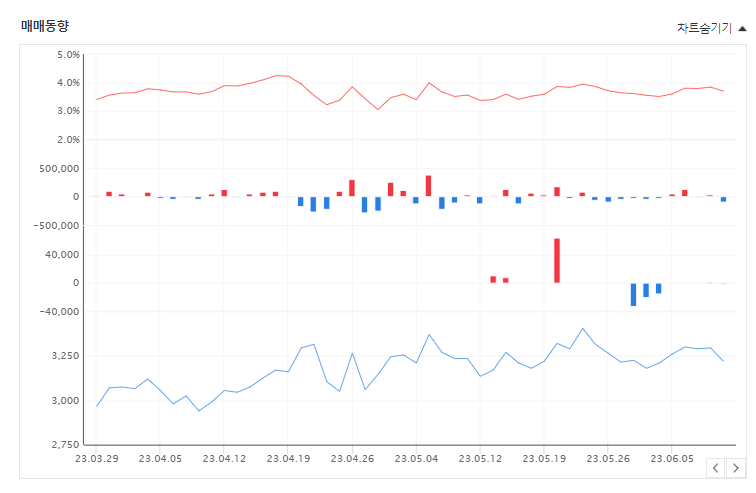Select the 3,000 price axis label
The width and height of the screenshot is (756, 493).
point(66,401)
